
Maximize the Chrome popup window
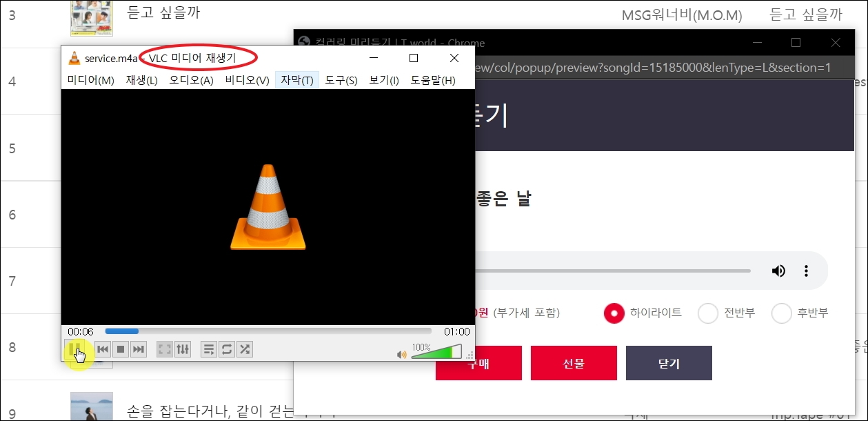796,43
